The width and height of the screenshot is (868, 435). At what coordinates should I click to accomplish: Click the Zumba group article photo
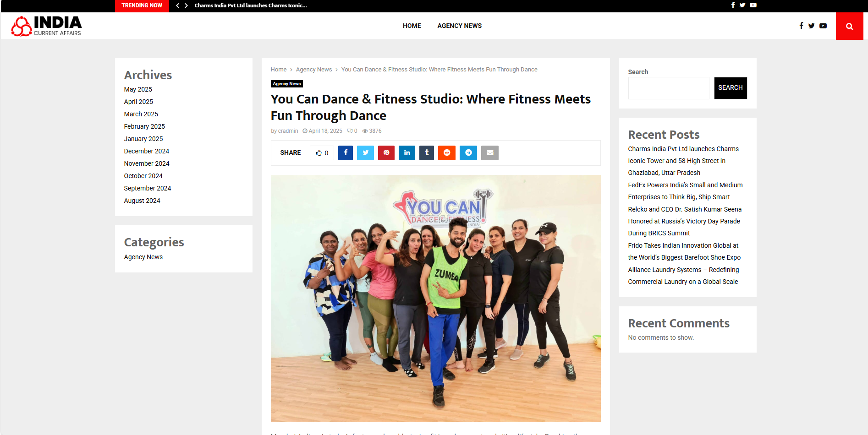[x=436, y=299]
